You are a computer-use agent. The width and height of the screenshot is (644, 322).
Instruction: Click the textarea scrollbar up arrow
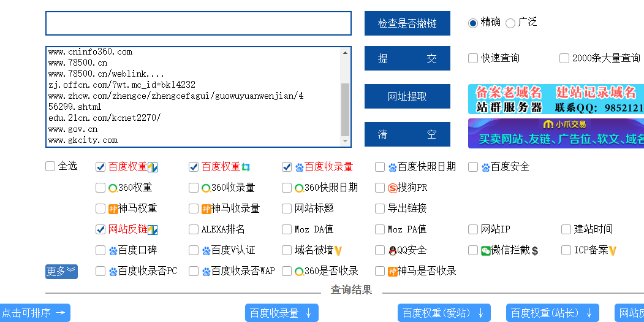point(346,52)
